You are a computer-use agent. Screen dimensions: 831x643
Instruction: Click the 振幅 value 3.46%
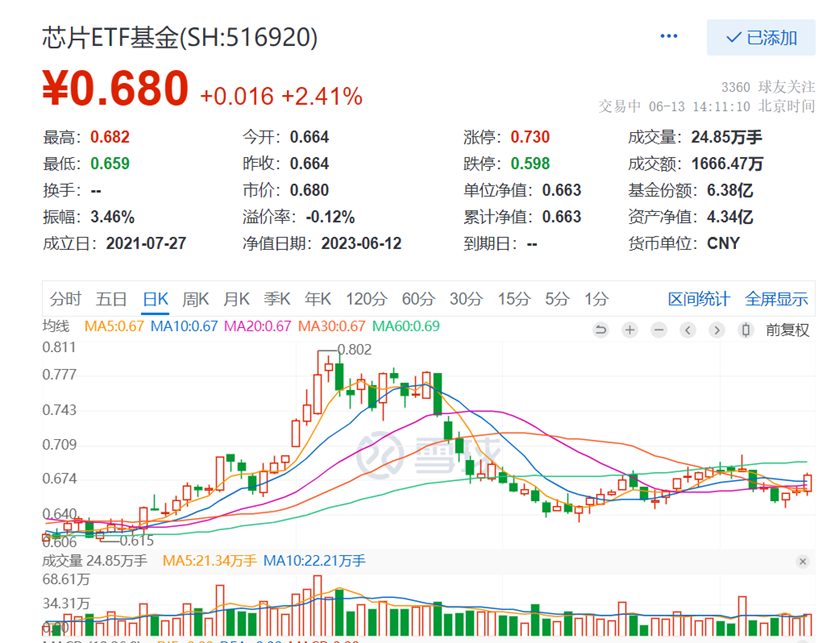click(112, 217)
